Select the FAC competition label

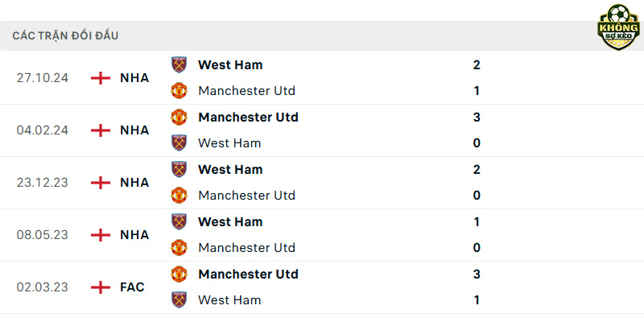132,287
